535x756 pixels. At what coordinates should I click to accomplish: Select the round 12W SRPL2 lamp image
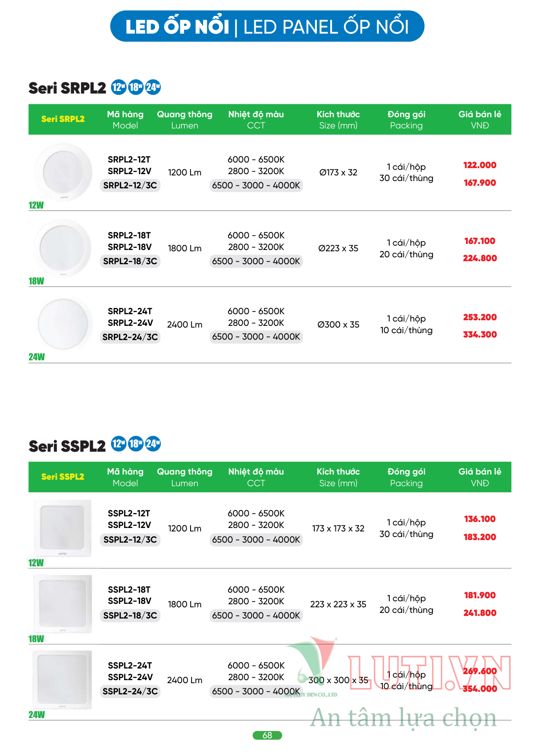(63, 172)
